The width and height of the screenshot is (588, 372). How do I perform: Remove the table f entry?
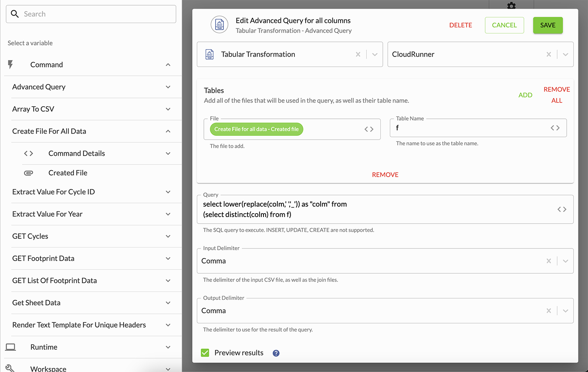click(x=385, y=174)
